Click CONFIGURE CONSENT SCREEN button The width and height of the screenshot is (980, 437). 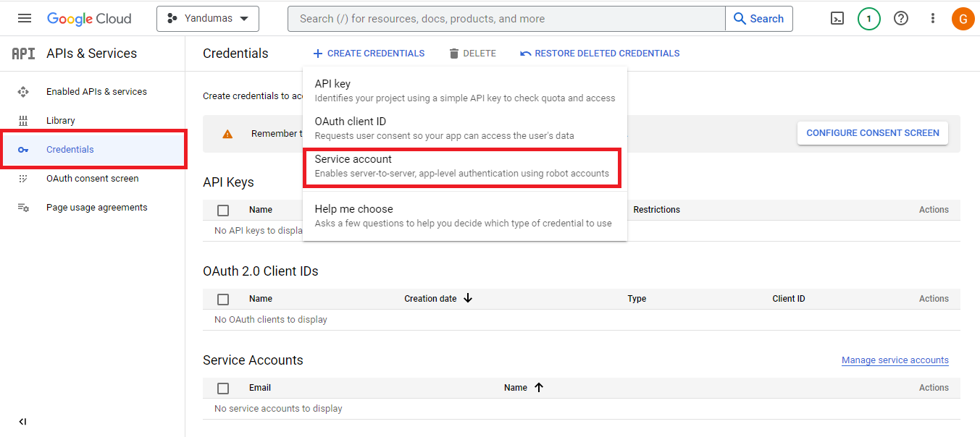873,133
